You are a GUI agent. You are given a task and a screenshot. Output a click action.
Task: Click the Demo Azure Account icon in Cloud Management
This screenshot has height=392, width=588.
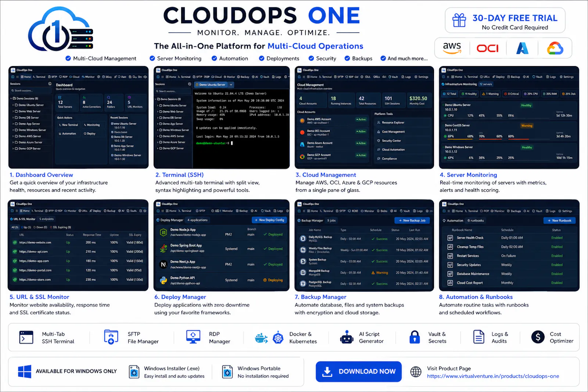tap(302, 144)
